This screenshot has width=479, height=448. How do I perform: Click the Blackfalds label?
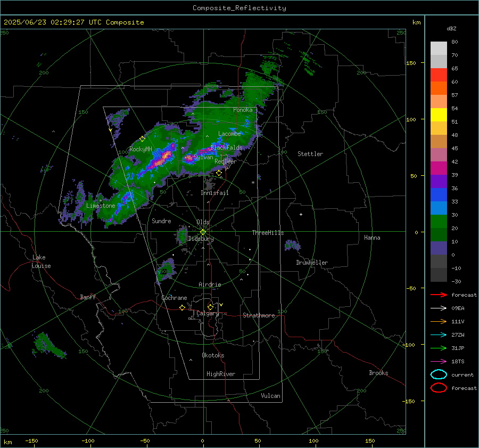coord(226,148)
